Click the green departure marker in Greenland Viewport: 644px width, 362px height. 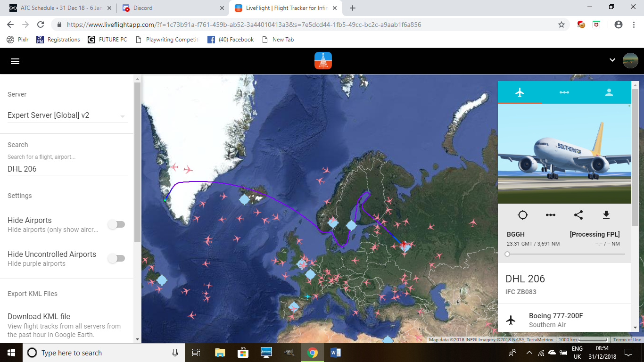[x=165, y=200]
